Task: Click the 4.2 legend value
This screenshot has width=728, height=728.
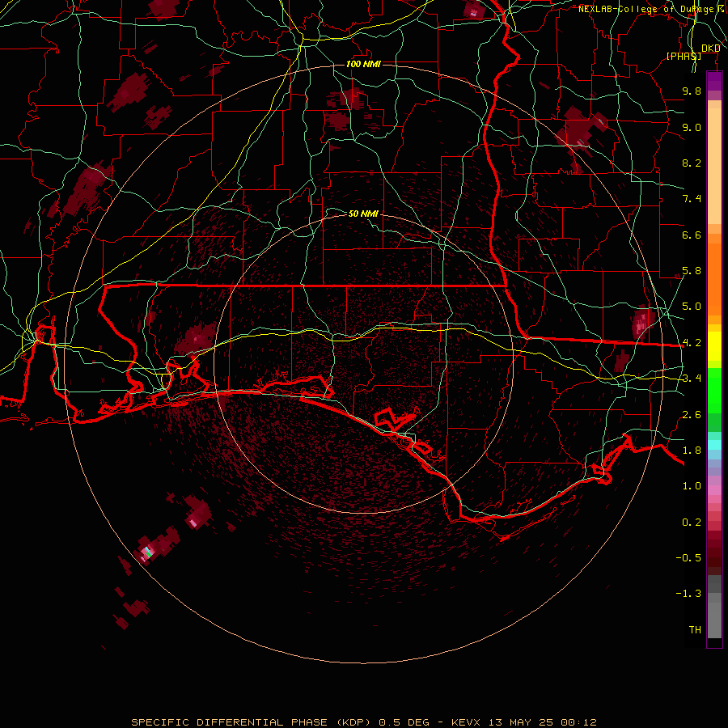Action: click(692, 343)
